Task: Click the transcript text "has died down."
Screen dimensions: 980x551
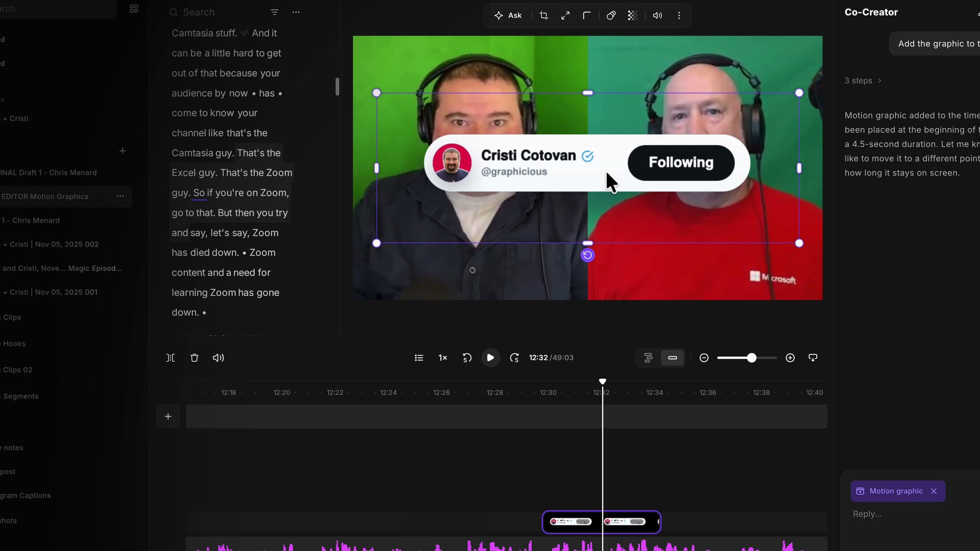Action: pyautogui.click(x=205, y=253)
